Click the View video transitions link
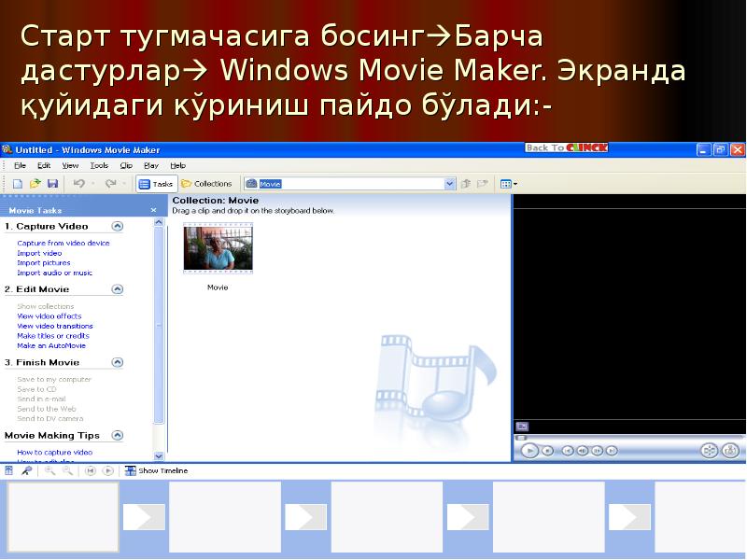The width and height of the screenshot is (747, 560). point(55,326)
